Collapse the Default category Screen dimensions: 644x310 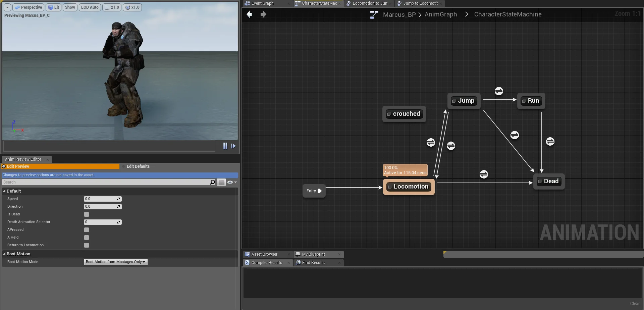point(4,191)
